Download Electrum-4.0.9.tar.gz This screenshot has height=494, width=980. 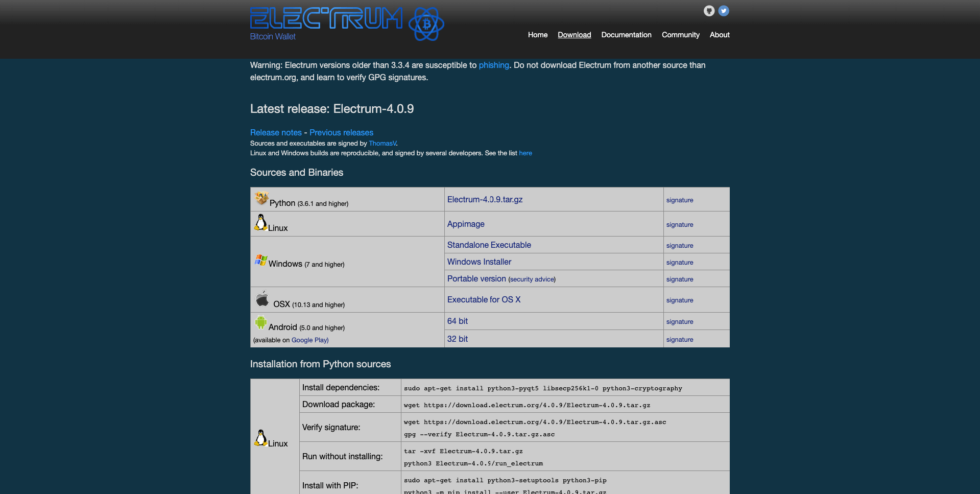pos(485,200)
